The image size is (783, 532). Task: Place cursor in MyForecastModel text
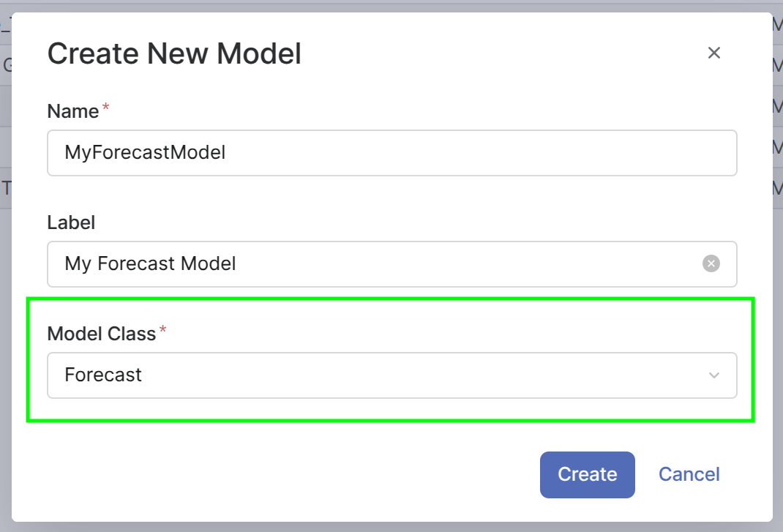click(145, 153)
